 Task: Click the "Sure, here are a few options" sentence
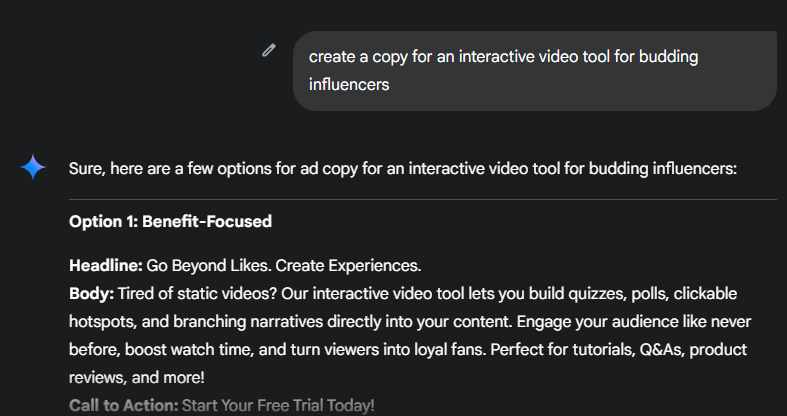click(403, 169)
